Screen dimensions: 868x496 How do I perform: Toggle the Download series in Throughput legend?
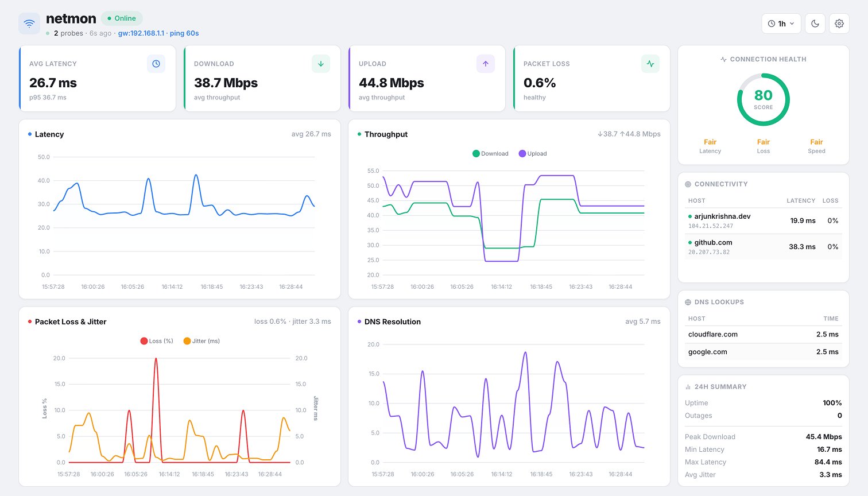[x=490, y=154]
